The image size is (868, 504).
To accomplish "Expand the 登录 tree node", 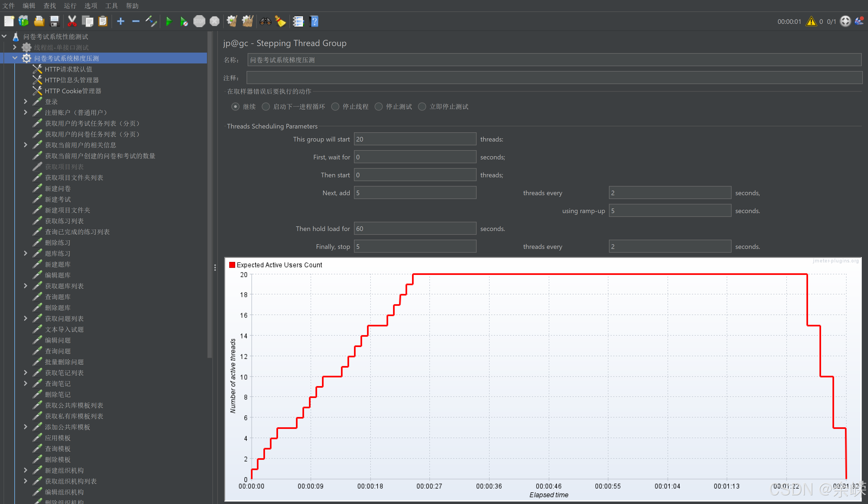I will pyautogui.click(x=25, y=101).
